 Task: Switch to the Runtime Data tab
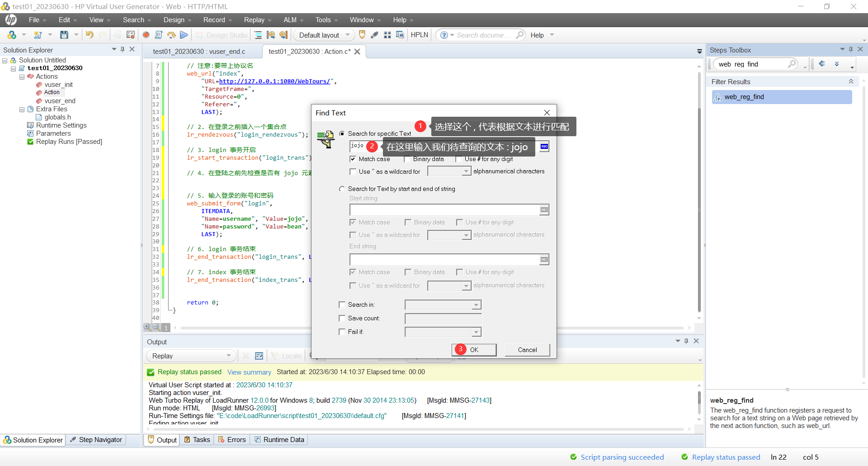[279, 440]
